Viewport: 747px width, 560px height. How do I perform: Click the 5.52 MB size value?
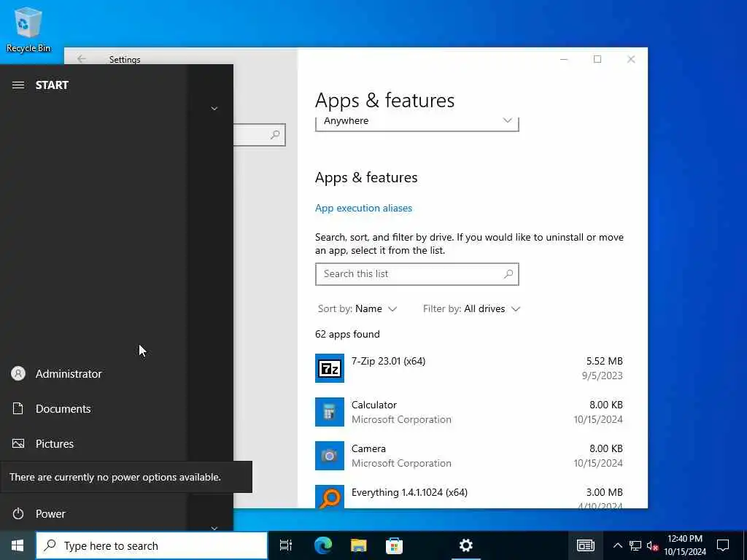[604, 362]
